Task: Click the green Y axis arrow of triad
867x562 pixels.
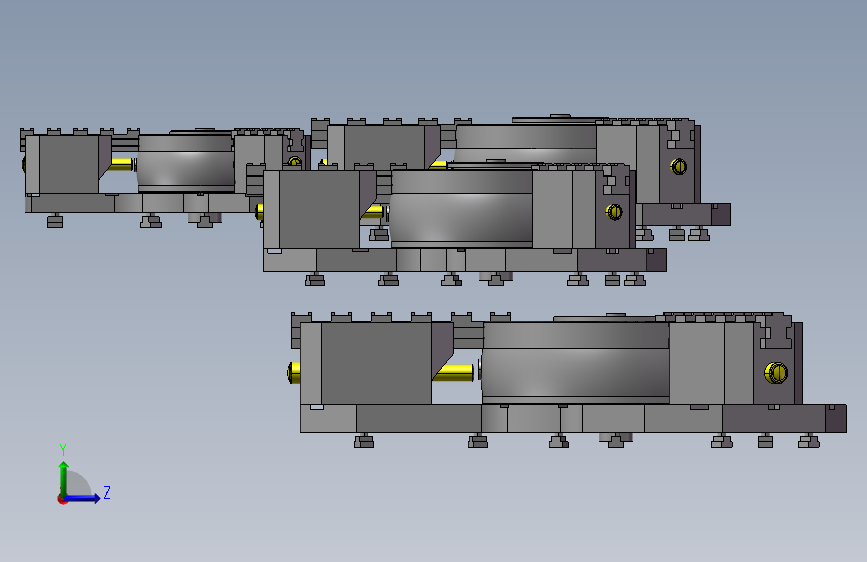Action: 64,479
